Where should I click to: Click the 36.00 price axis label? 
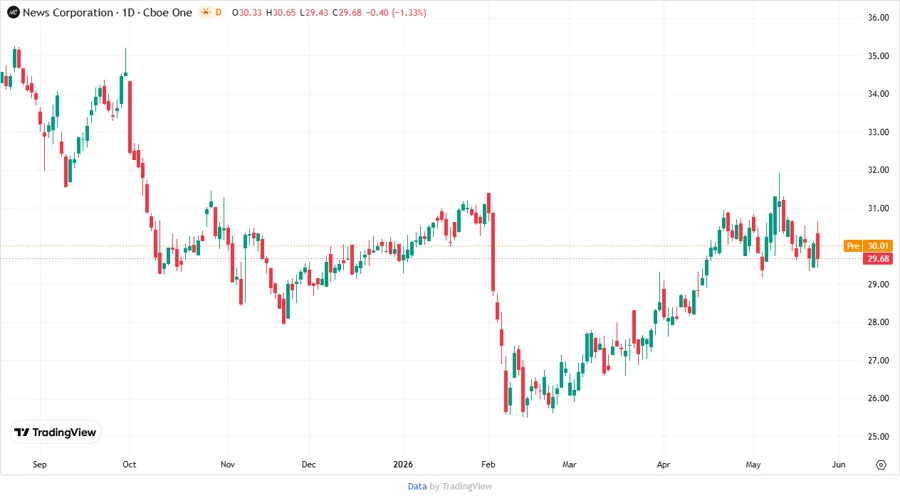pyautogui.click(x=878, y=18)
